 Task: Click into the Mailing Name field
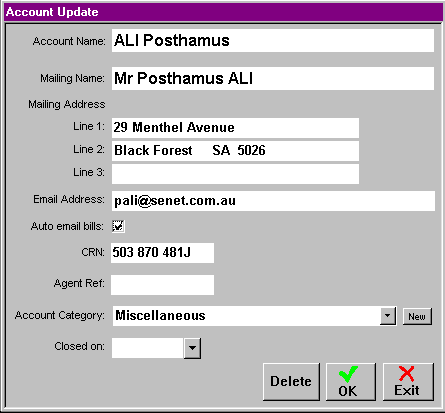coord(273,78)
